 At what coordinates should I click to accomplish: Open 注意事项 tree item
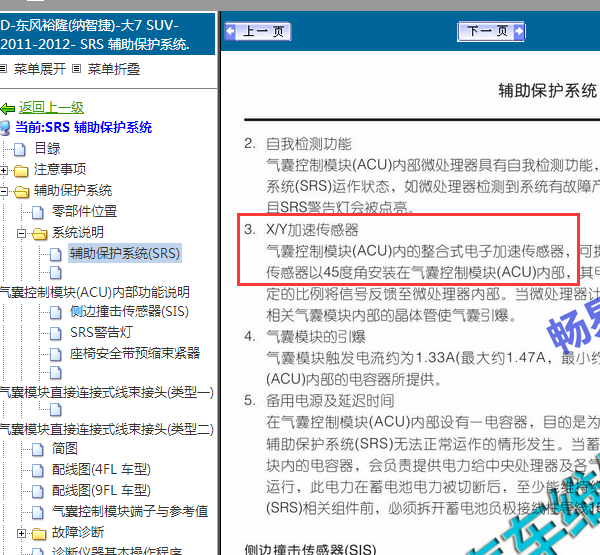click(x=60, y=170)
